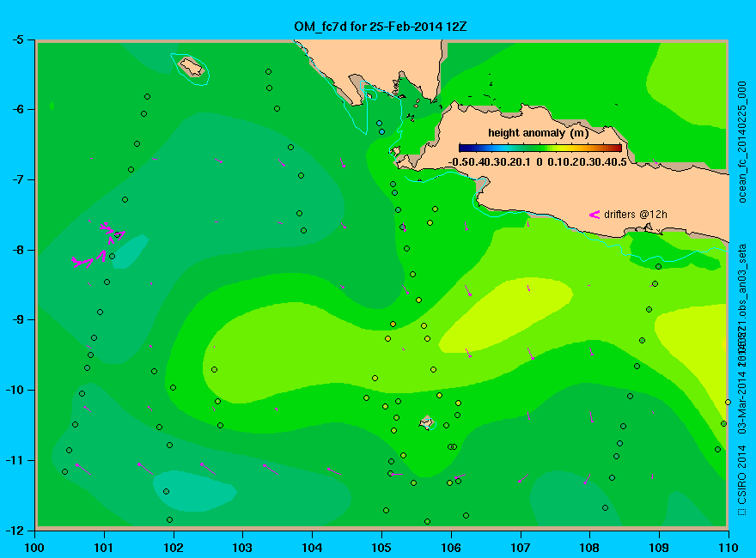This screenshot has width=756, height=558.
Task: Click the 106 longitude axis label
Action: coord(451,548)
